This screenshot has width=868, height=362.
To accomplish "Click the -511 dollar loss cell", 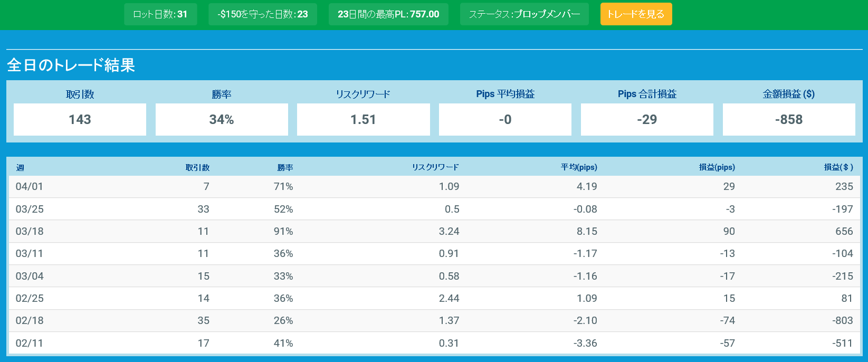I will (843, 343).
